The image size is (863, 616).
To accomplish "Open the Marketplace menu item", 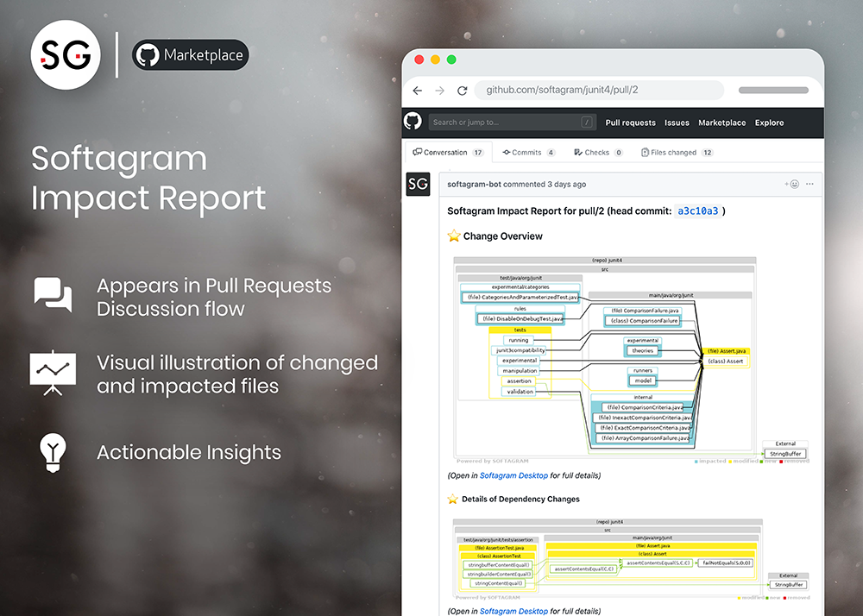I will (721, 123).
